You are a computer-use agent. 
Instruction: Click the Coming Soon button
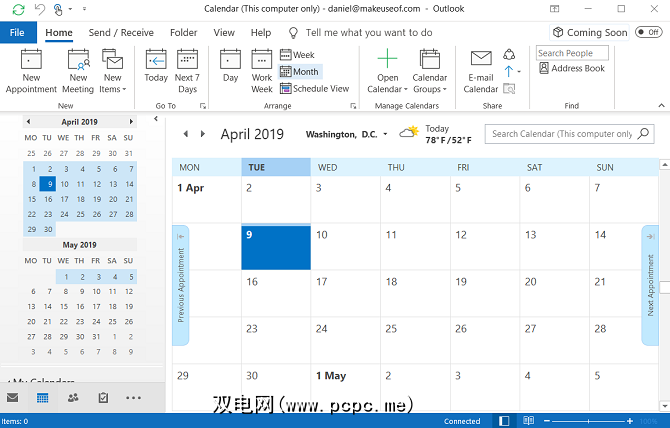589,32
